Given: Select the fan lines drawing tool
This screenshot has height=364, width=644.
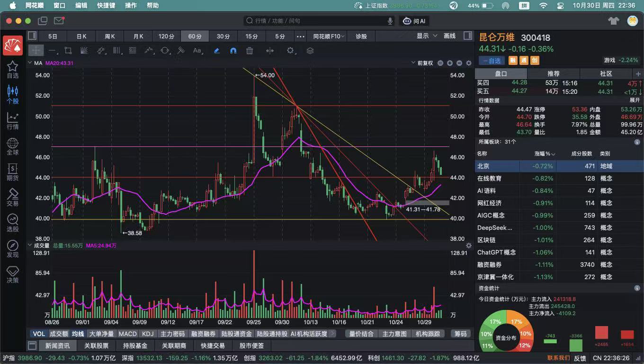Looking at the screenshot, I should coord(84,51).
